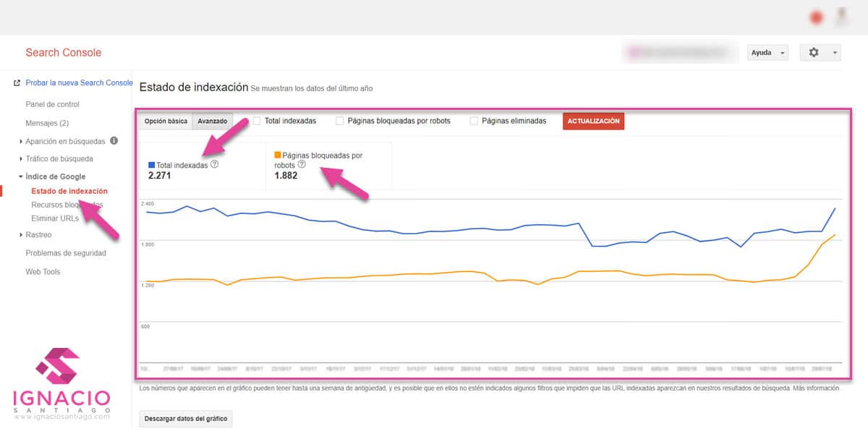Enable the Total indexadas checkbox
The width and height of the screenshot is (868, 434).
256,121
